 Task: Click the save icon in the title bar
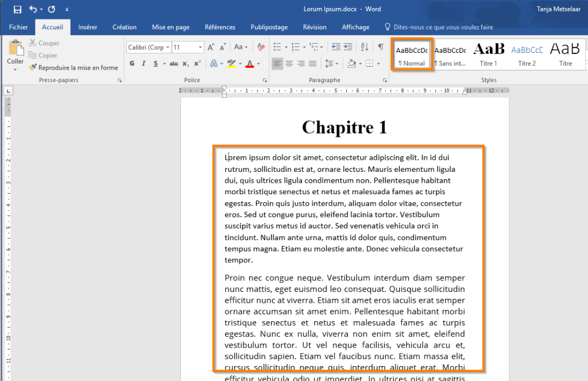click(17, 9)
